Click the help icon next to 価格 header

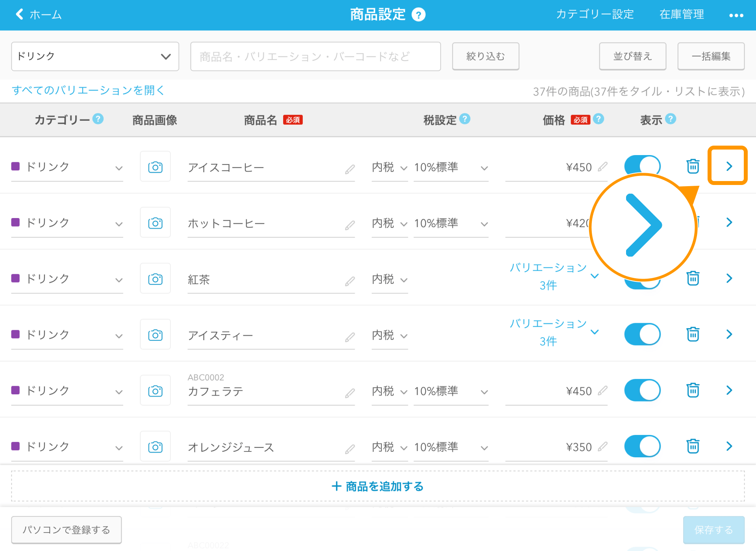[x=598, y=118]
